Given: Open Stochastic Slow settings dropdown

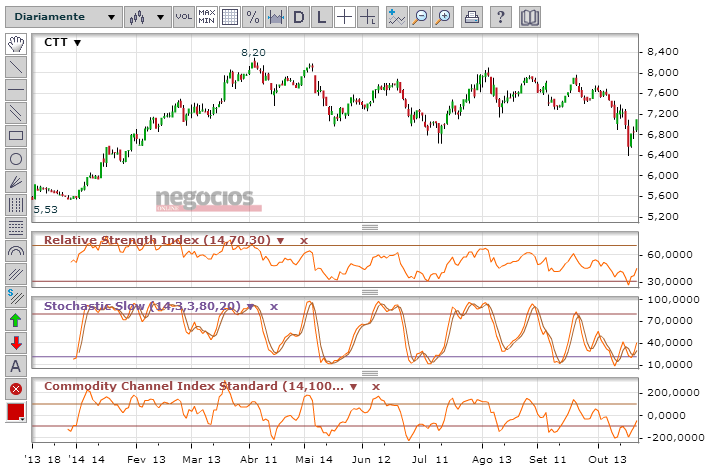Looking at the screenshot, I should point(251,307).
